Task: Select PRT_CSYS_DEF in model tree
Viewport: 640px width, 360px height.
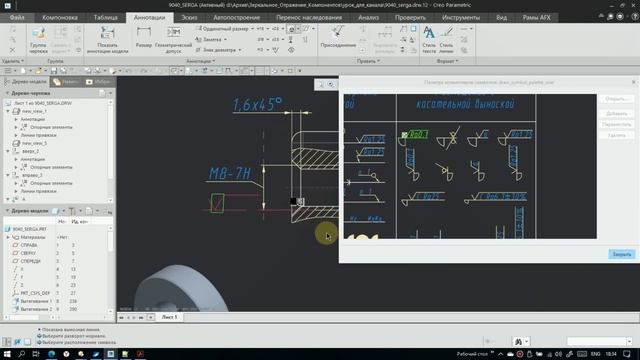Action: pos(31,293)
